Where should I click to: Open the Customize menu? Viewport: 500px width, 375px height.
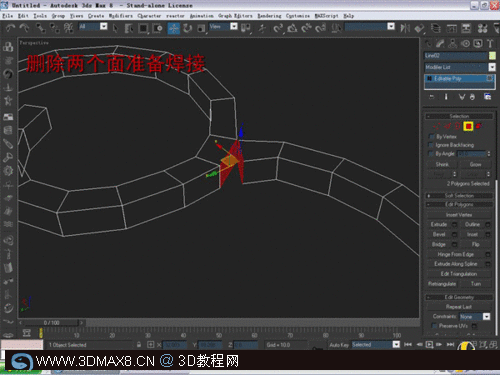click(298, 16)
